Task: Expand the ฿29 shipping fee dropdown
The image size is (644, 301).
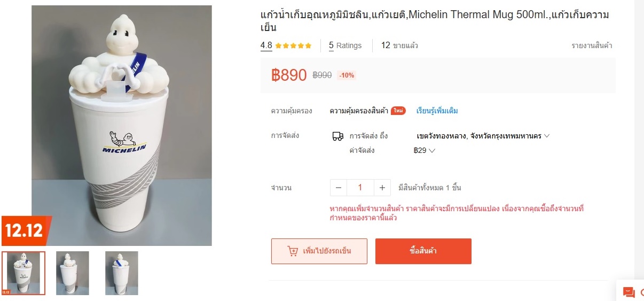Action: [x=425, y=151]
